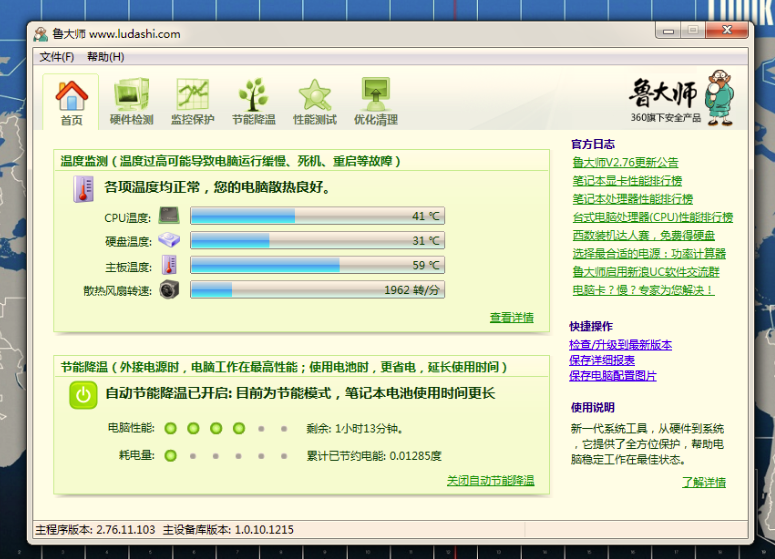Click the 剩余: 1小时13分钟 text

[354, 429]
